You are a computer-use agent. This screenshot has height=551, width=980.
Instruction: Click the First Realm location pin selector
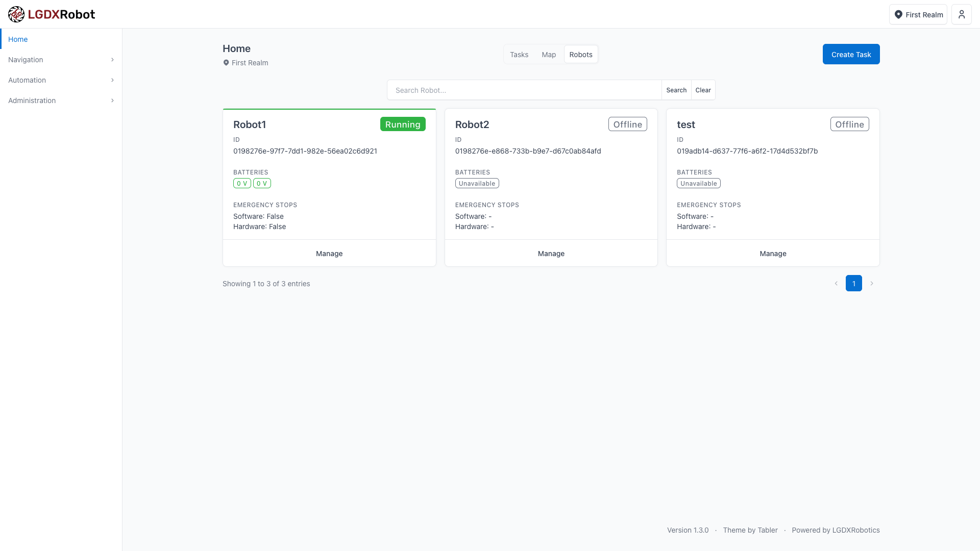[918, 14]
